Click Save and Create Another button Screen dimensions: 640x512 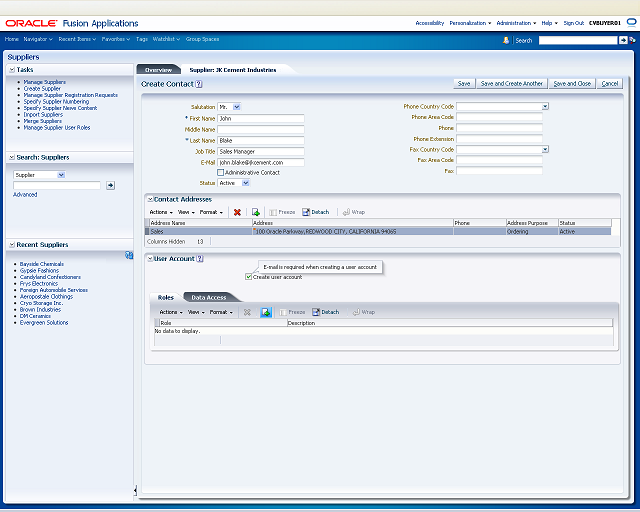pyautogui.click(x=511, y=84)
